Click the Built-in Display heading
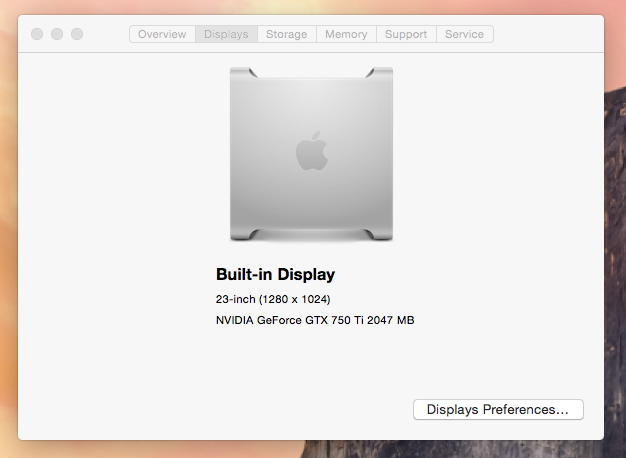Viewport: 626px width, 458px height. 275,274
